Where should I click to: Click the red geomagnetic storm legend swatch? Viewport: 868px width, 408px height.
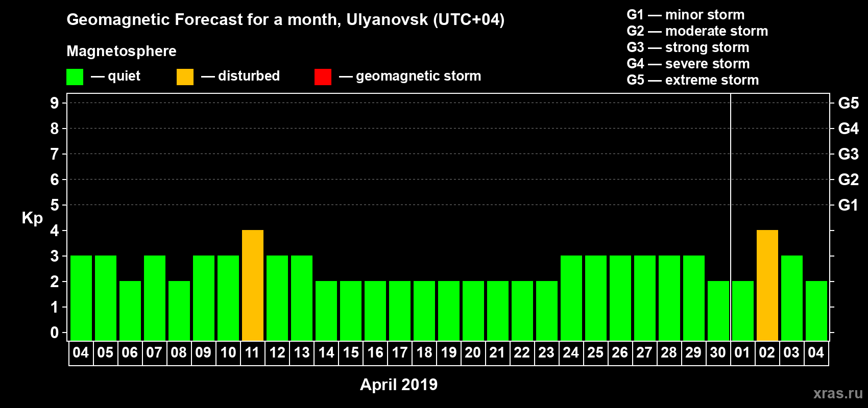click(323, 77)
